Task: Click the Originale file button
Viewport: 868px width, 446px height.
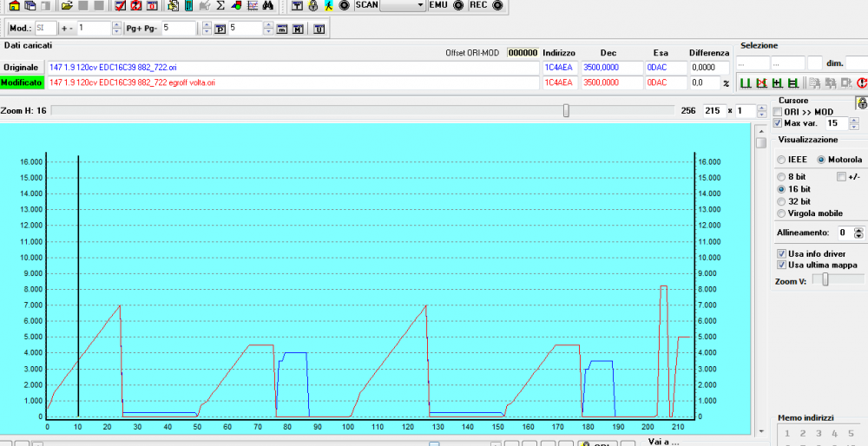Action: click(21, 68)
